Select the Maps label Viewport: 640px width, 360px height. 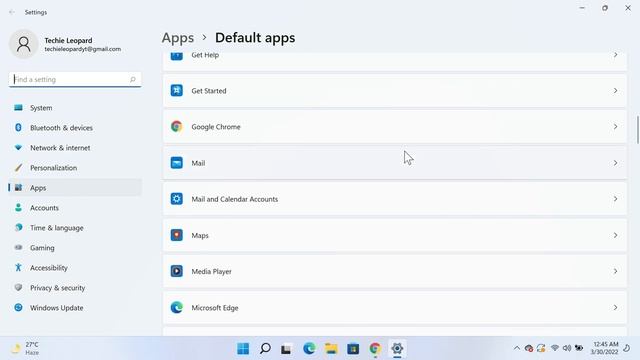[200, 236]
